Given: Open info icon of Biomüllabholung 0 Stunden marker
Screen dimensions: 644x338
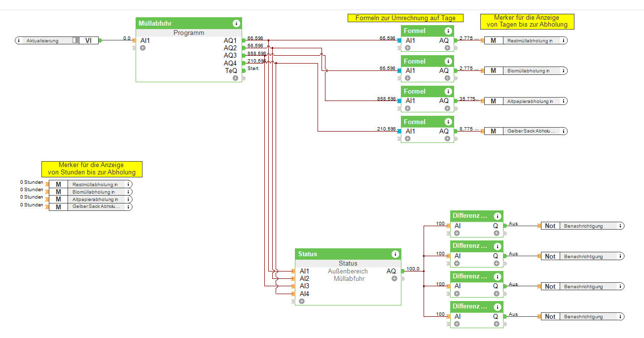Looking at the screenshot, I should tap(128, 192).
